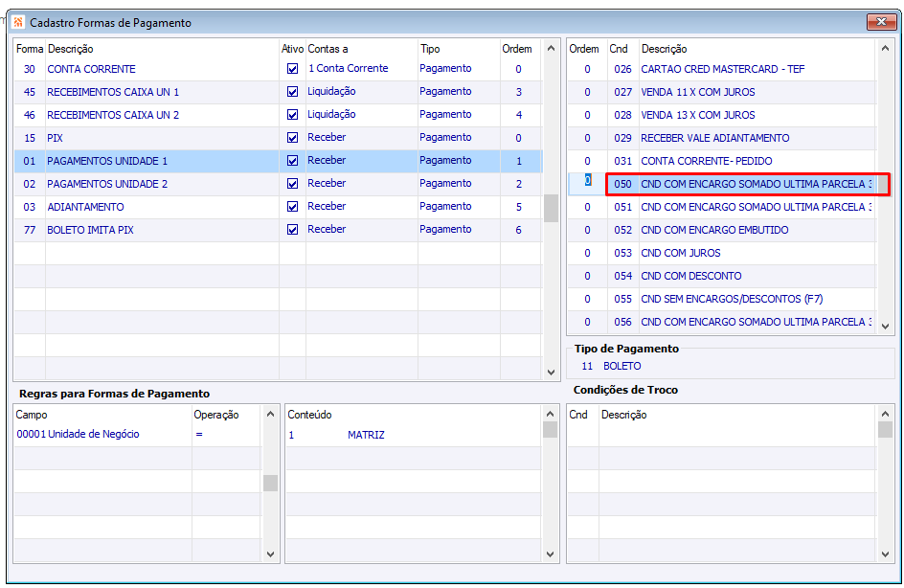Click Ordem value 6 for BOLETO IMITA PIX
904x588 pixels.
click(518, 230)
